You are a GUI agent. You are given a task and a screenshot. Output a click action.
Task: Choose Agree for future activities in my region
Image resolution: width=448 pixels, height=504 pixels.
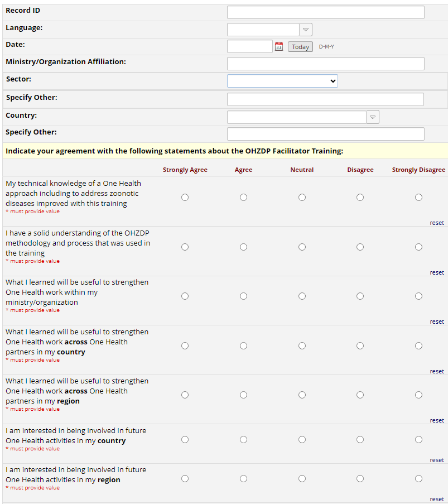[243, 478]
